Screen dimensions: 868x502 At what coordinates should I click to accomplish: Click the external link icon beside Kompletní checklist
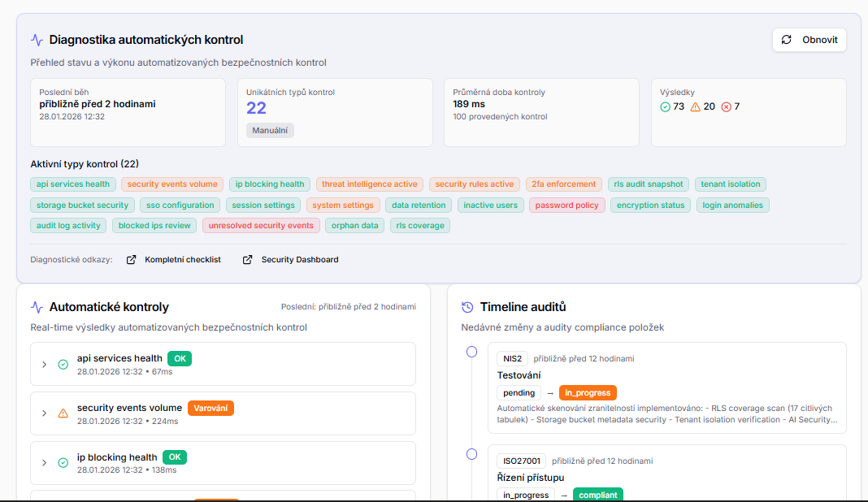click(x=132, y=260)
